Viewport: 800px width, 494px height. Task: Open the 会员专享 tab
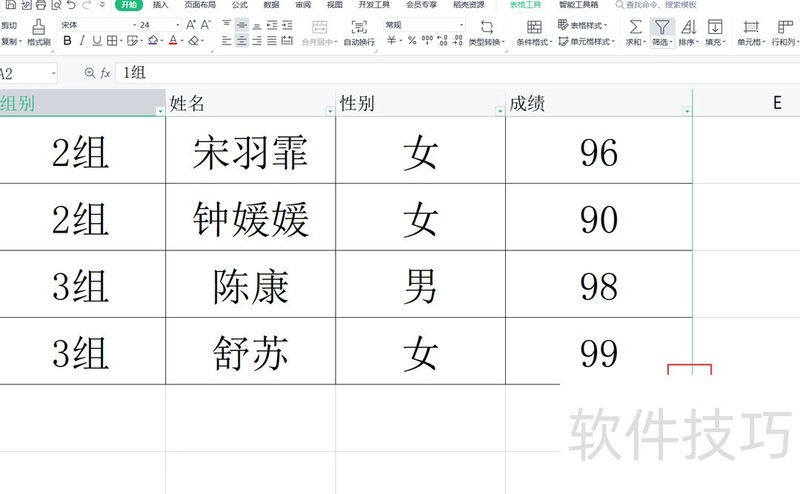pos(421,5)
